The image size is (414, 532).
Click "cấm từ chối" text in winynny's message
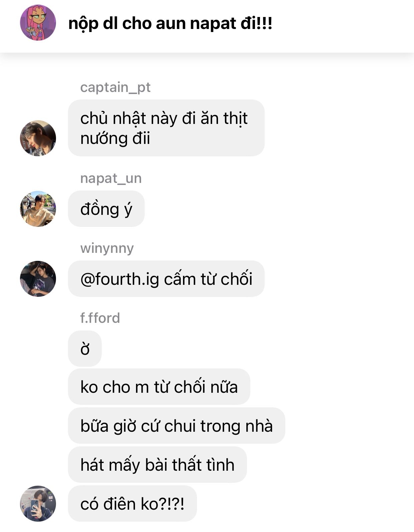(x=208, y=279)
